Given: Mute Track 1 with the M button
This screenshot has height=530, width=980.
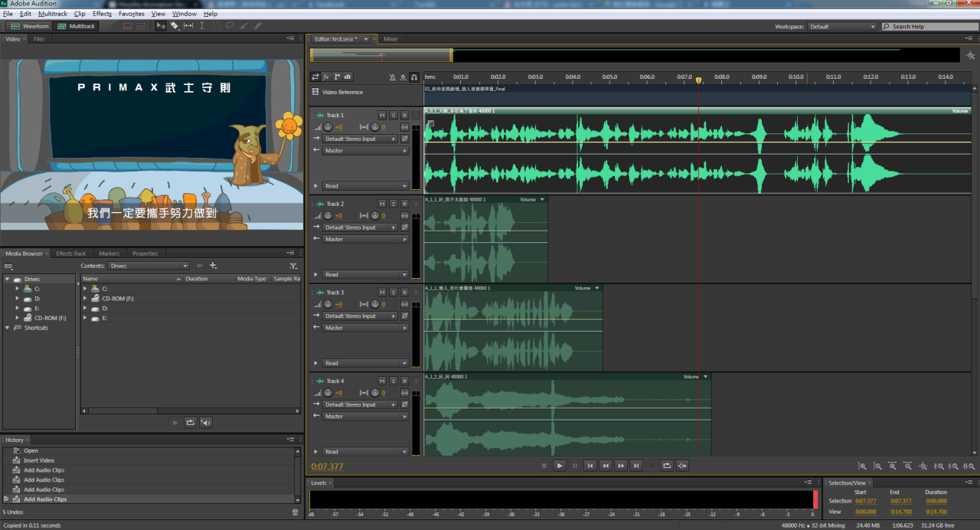Looking at the screenshot, I should [381, 115].
